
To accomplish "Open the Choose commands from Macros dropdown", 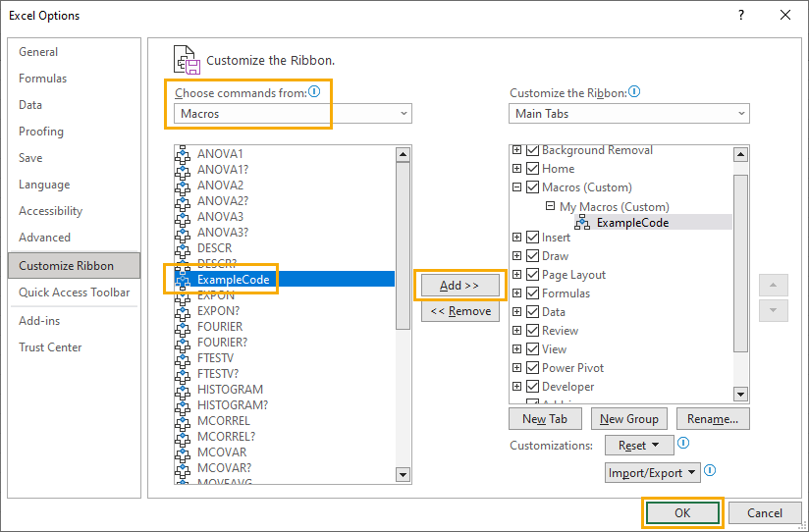I will (x=293, y=114).
